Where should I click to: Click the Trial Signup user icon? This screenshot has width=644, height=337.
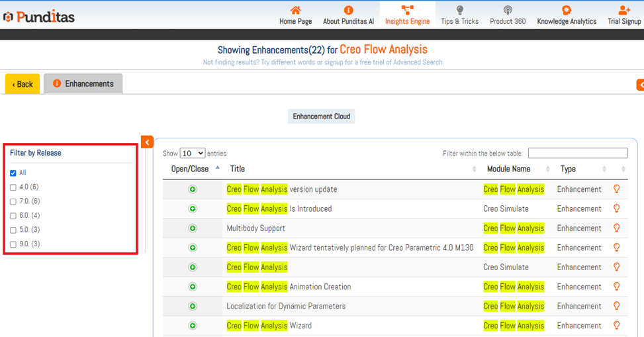[x=624, y=11]
